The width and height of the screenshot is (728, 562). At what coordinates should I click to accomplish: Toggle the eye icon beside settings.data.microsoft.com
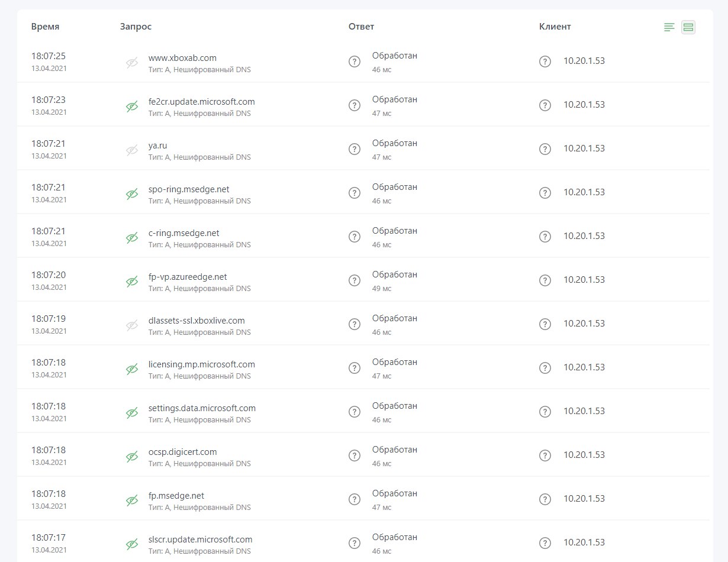[132, 413]
